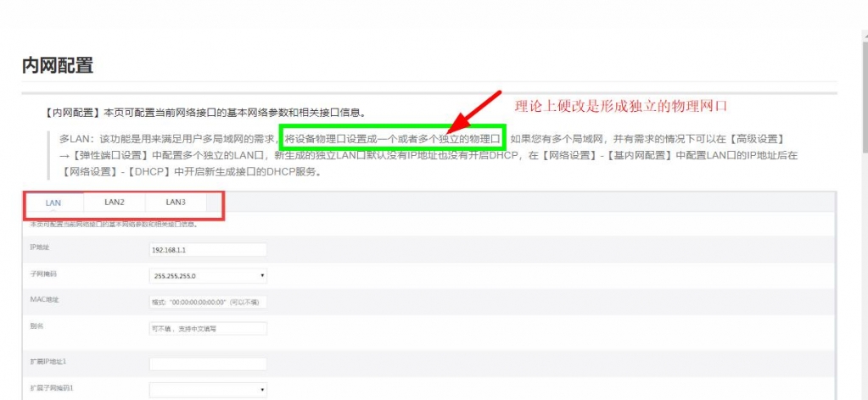Focus the MAC地址 input field
The width and height of the screenshot is (868, 400).
(208, 302)
